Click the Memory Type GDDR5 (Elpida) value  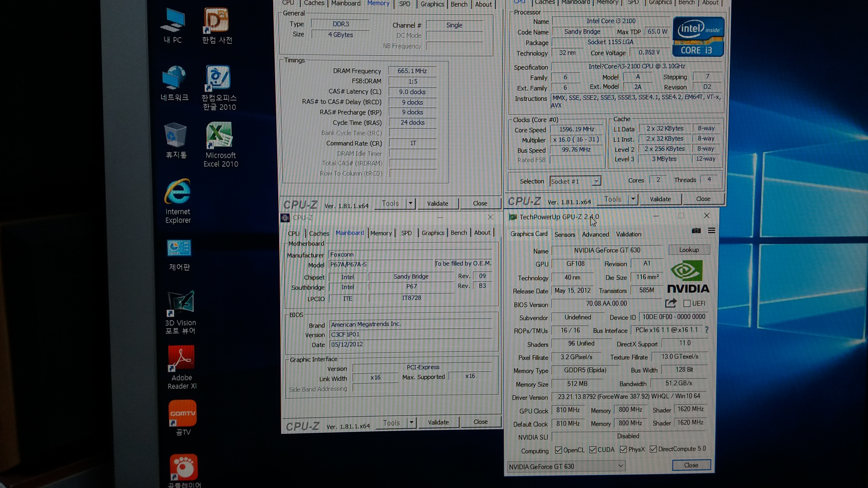tap(585, 370)
